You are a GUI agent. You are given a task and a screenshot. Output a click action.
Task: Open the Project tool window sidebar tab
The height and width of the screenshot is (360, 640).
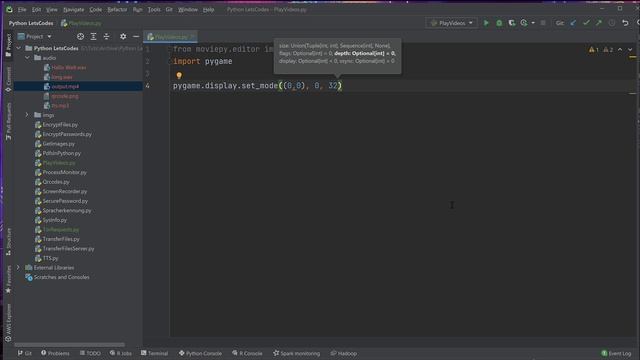(8, 45)
